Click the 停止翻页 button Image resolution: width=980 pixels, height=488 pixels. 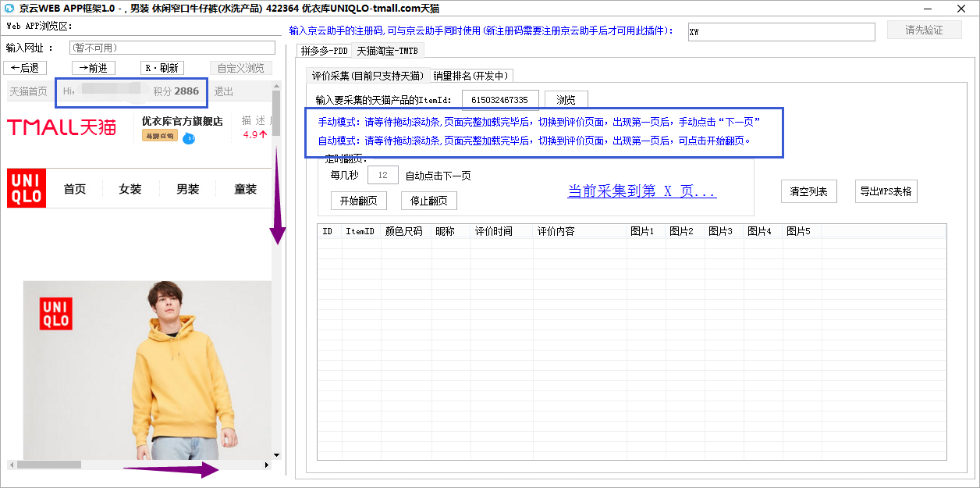click(429, 201)
